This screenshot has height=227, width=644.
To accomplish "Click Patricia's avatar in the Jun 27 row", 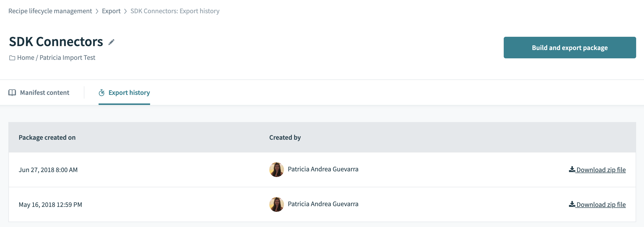I will pyautogui.click(x=276, y=169).
